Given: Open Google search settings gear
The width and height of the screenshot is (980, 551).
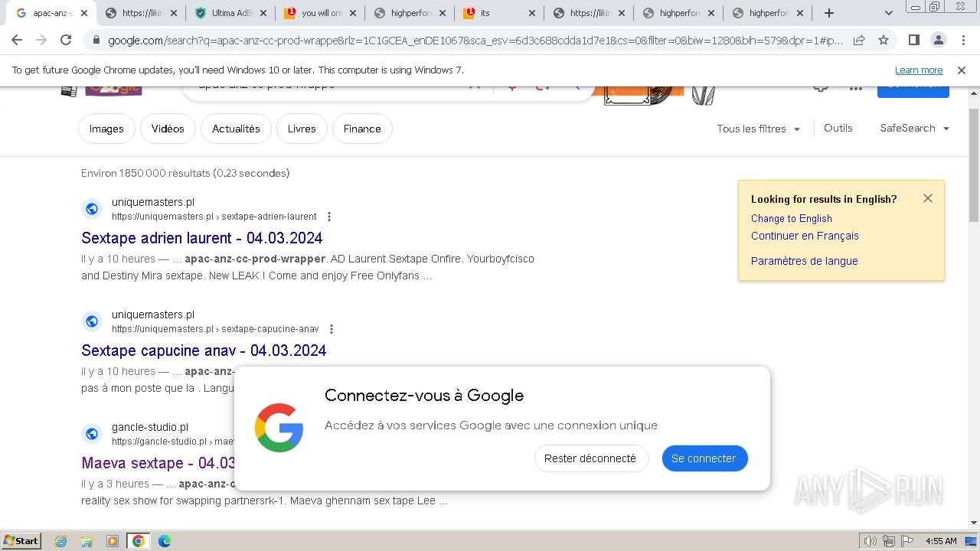Looking at the screenshot, I should point(820,89).
